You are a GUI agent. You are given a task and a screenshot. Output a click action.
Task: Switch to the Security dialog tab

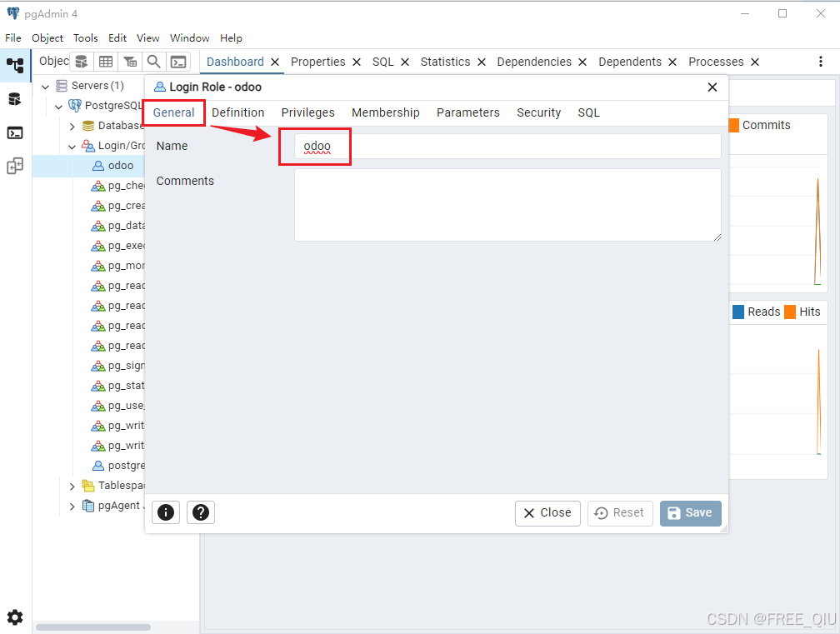539,112
